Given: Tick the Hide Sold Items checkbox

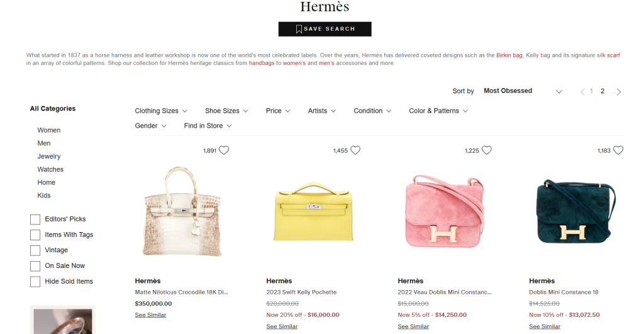Looking at the screenshot, I should tap(35, 281).
